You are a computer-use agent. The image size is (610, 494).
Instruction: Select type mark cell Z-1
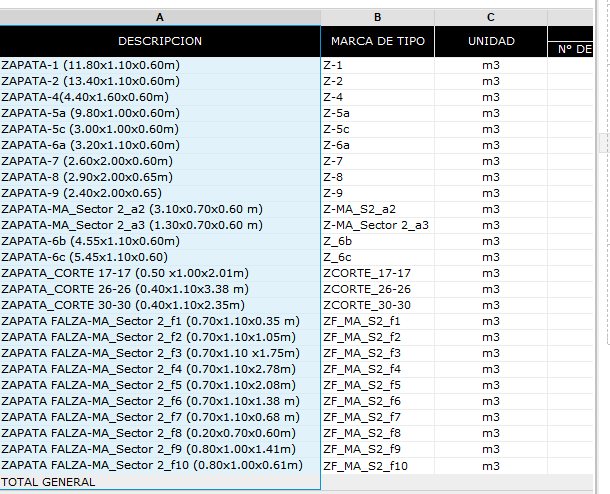(377, 65)
